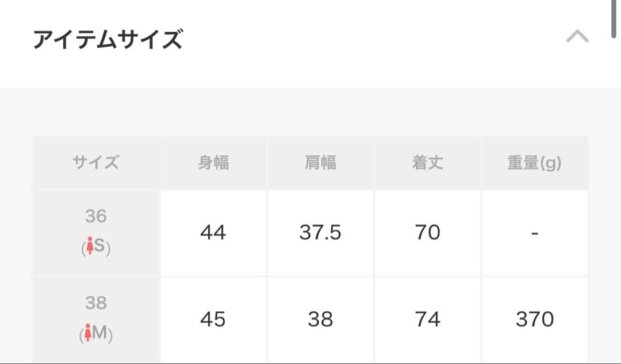
Task: Select the 身幅 column header
Action: (213, 163)
